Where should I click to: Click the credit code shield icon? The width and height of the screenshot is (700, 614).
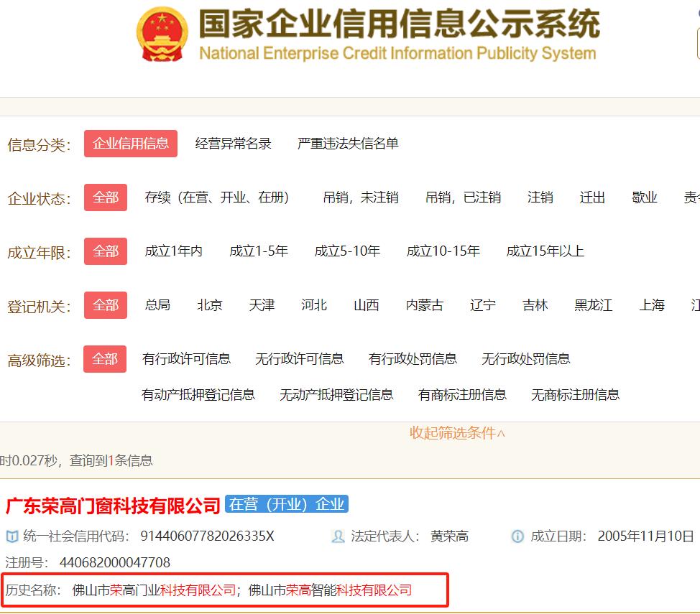[x=10, y=535]
